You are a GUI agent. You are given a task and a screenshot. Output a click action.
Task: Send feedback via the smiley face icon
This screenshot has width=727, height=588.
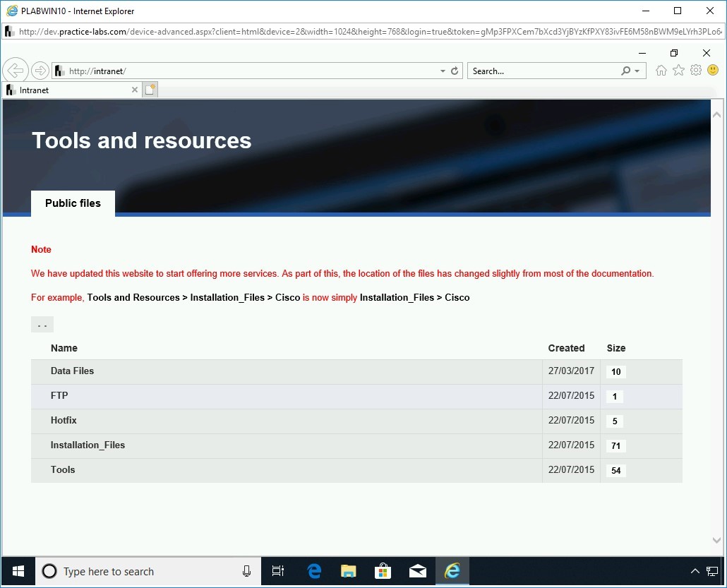coord(712,70)
